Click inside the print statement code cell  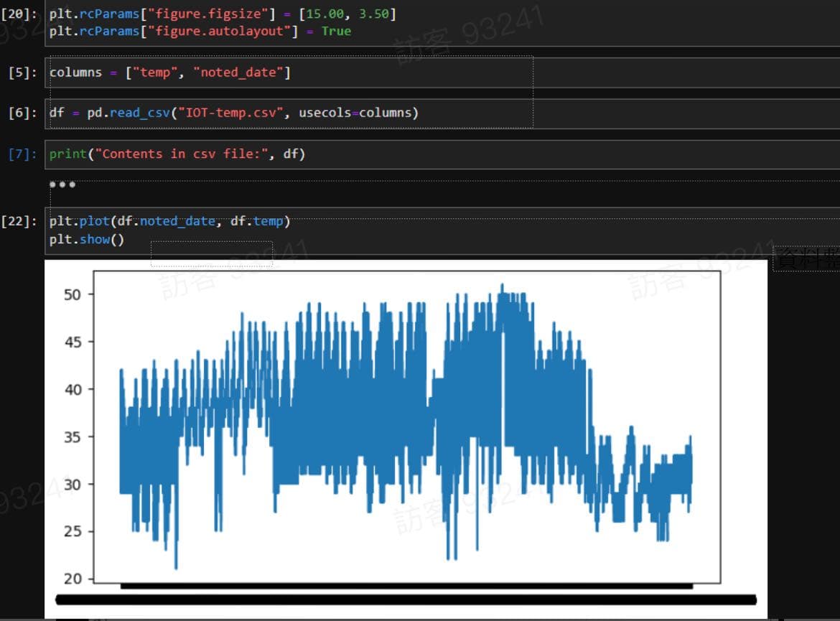503,154
